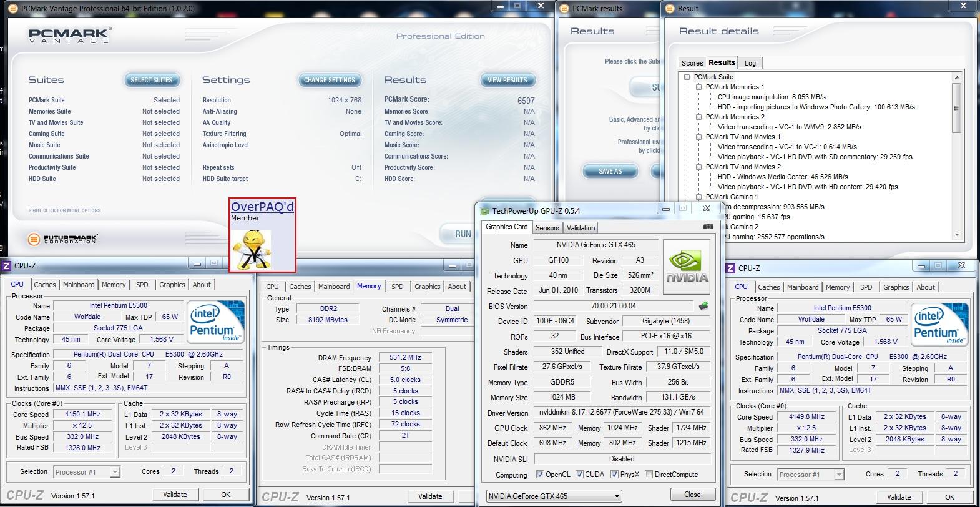This screenshot has width=980, height=507.
Task: Select the HDD - Windows Media Center row
Action: tap(783, 177)
